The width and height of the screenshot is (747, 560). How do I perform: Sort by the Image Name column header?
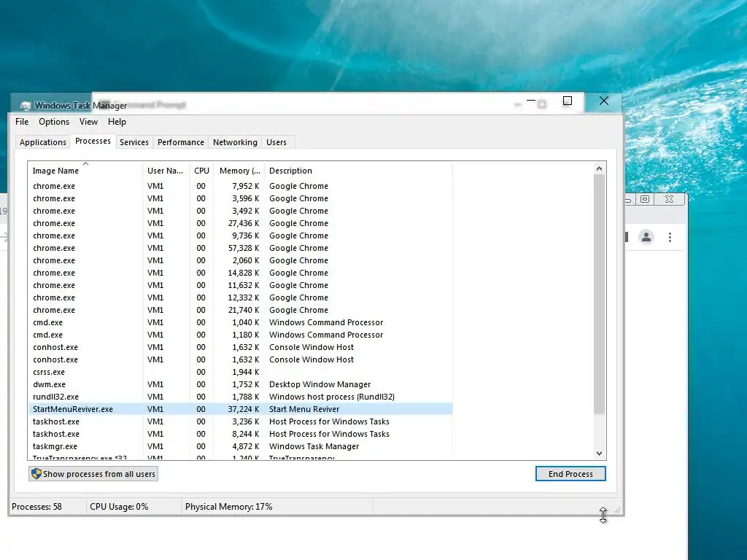[85, 171]
